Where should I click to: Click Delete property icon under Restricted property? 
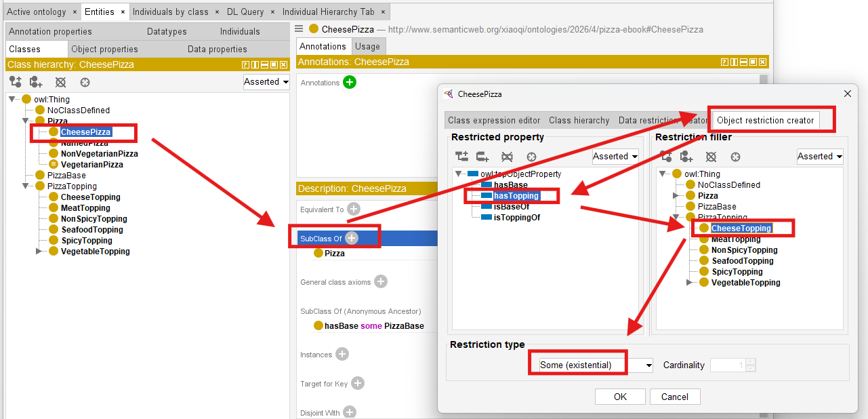(507, 157)
